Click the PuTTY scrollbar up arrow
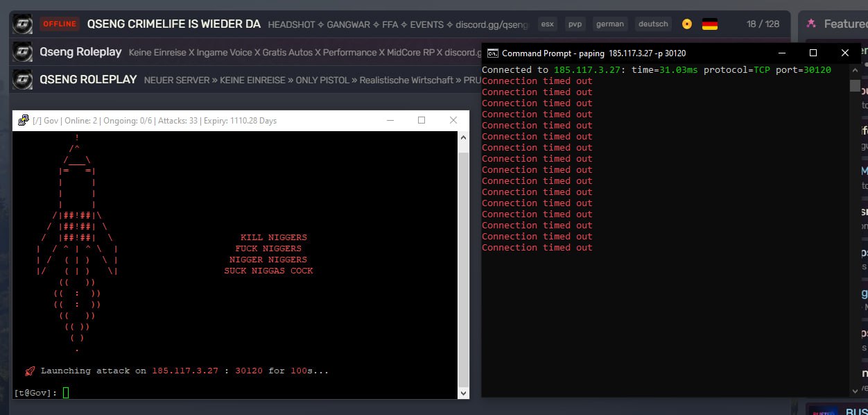 (x=464, y=137)
